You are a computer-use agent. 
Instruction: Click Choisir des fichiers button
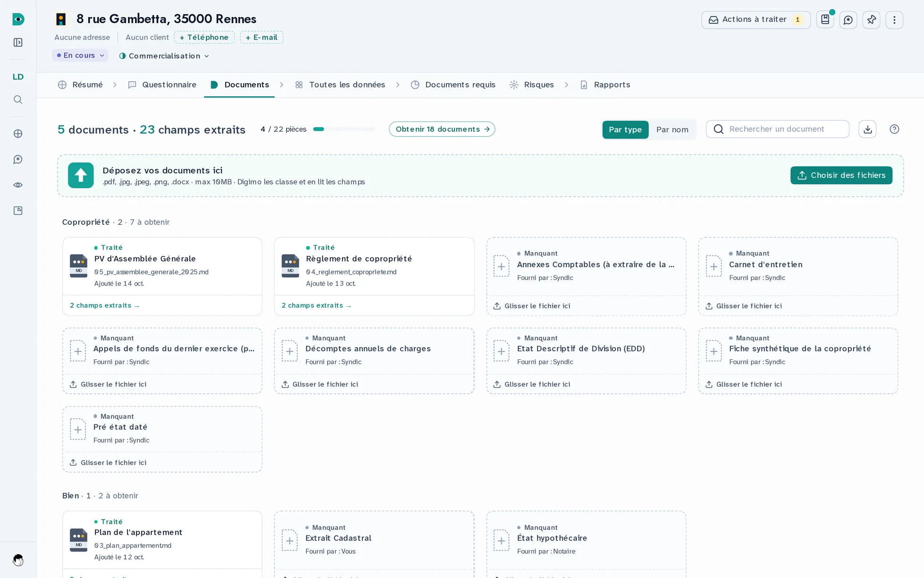(841, 175)
